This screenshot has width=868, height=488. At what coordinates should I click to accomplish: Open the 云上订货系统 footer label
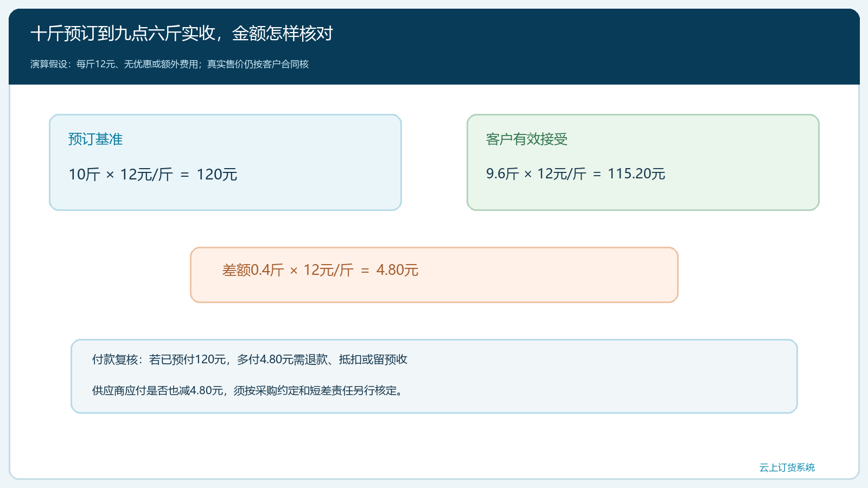tap(787, 467)
